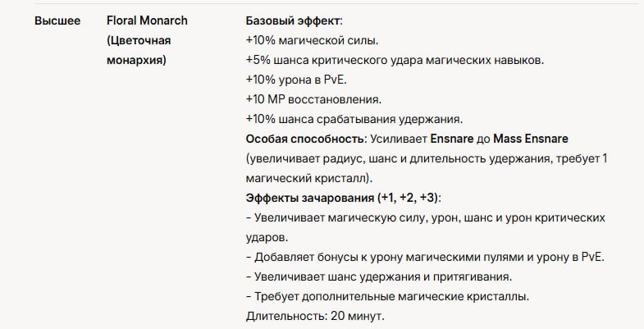Select the Floral Monarch item name
This screenshot has width=644, height=329.
pyautogui.click(x=147, y=21)
